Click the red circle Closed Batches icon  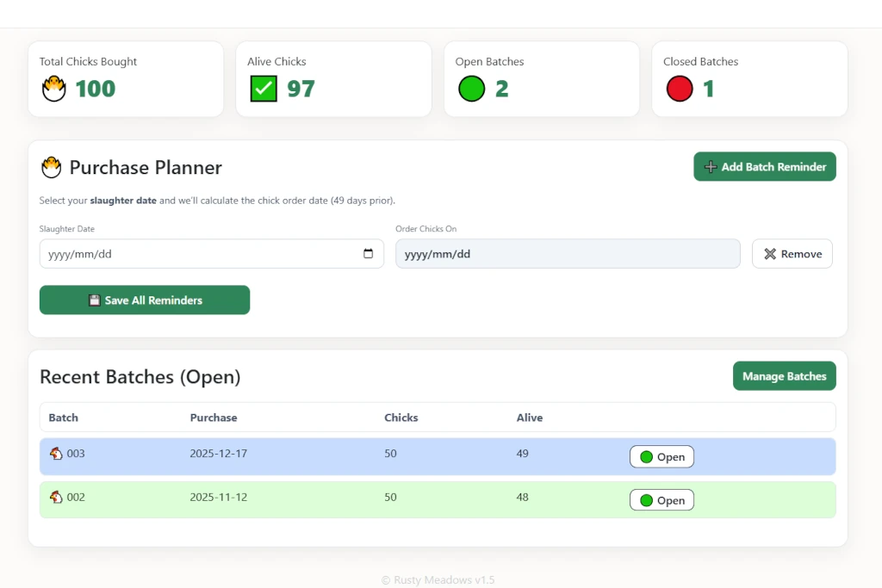point(680,89)
